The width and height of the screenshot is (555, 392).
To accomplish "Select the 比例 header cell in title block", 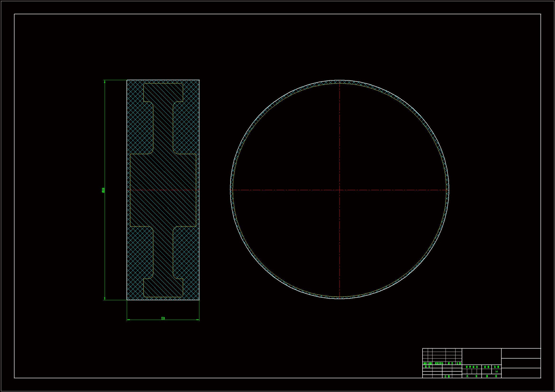I will tap(497, 367).
